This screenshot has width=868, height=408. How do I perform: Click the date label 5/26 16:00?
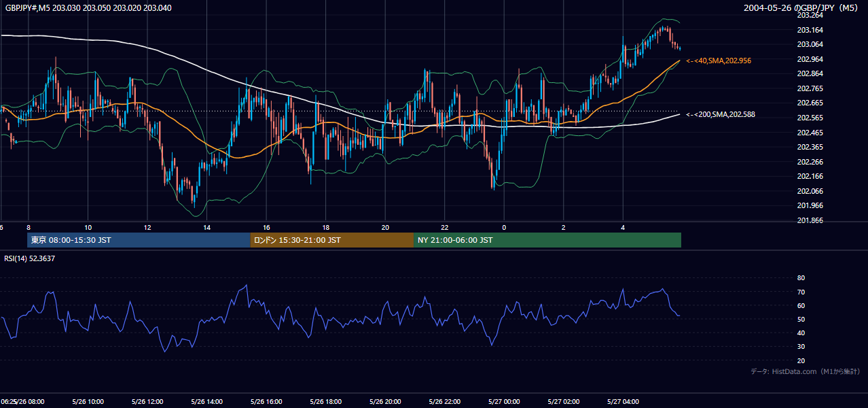coord(267,402)
